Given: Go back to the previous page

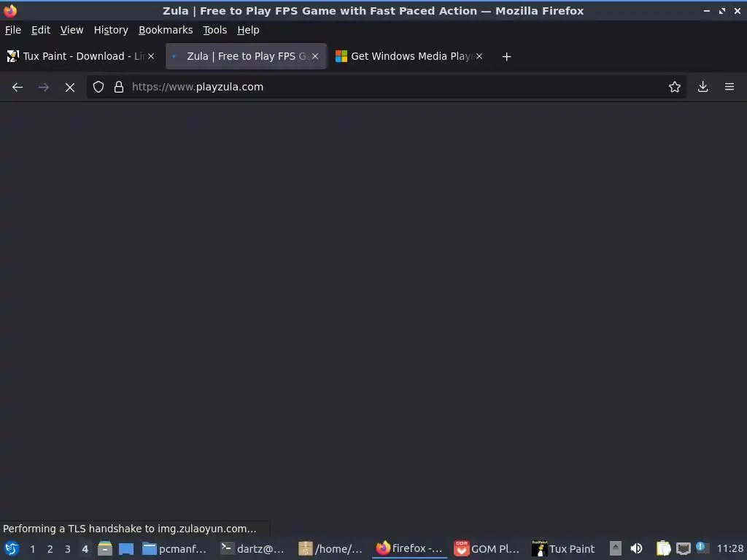Looking at the screenshot, I should click(18, 87).
